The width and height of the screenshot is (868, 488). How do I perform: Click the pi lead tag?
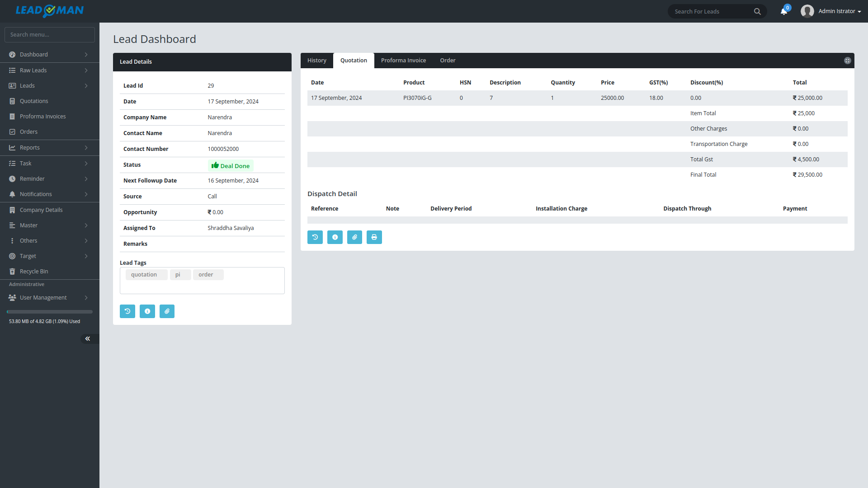click(180, 275)
